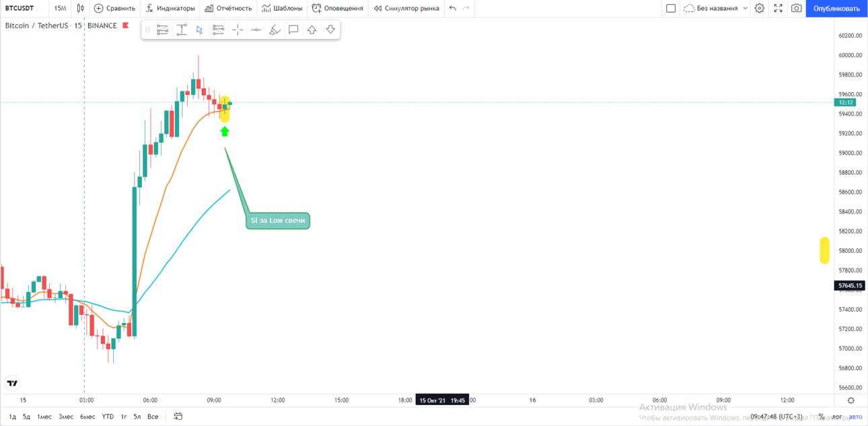Redo the last chart action
The image size is (868, 426).
tap(466, 8)
